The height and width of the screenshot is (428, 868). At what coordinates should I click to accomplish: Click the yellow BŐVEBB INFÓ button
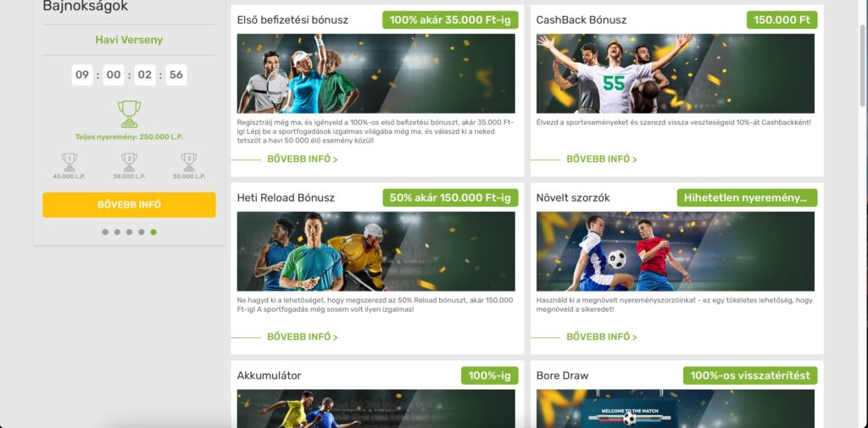(x=129, y=205)
